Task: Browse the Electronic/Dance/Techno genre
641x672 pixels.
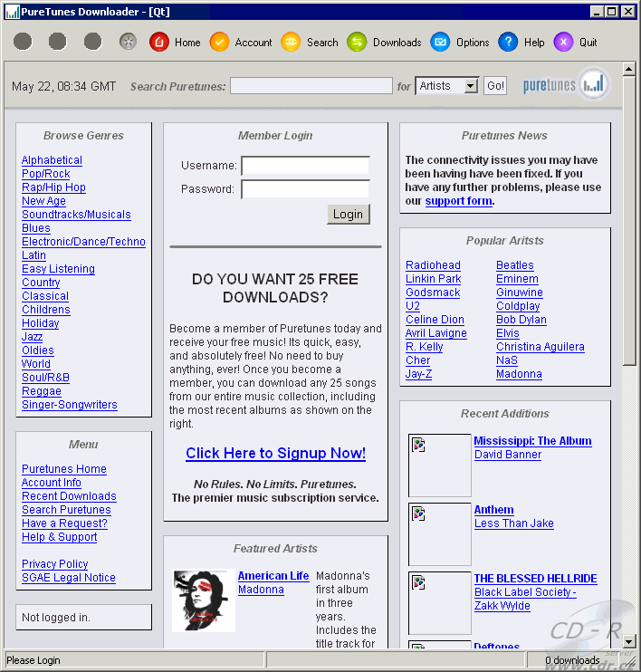Action: pos(83,242)
